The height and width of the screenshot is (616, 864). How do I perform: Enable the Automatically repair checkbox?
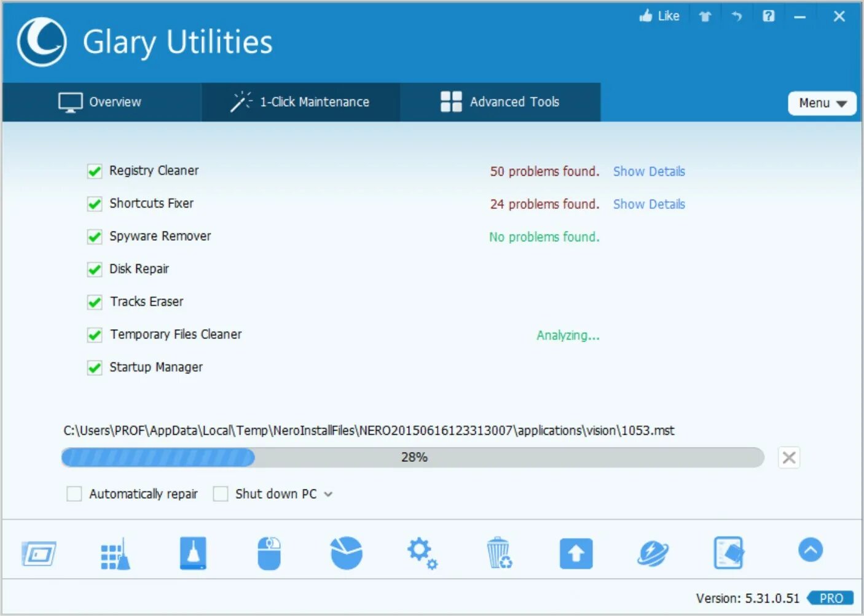coord(74,494)
